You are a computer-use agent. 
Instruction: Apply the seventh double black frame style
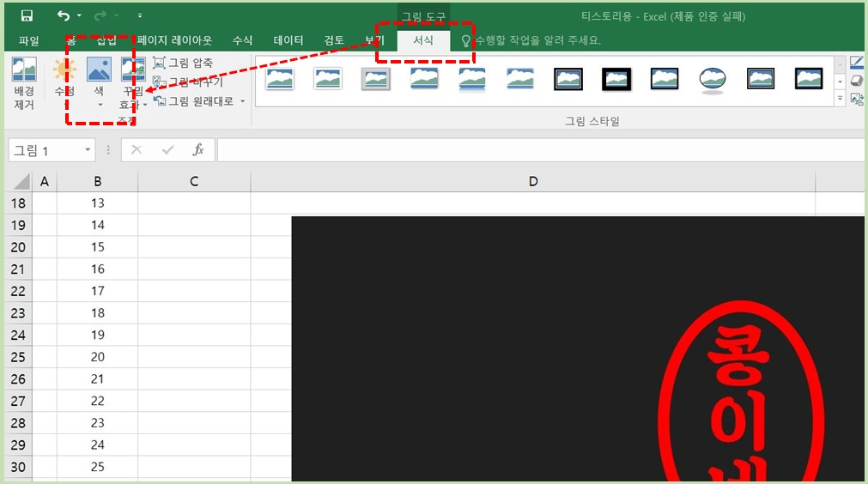pyautogui.click(x=568, y=79)
